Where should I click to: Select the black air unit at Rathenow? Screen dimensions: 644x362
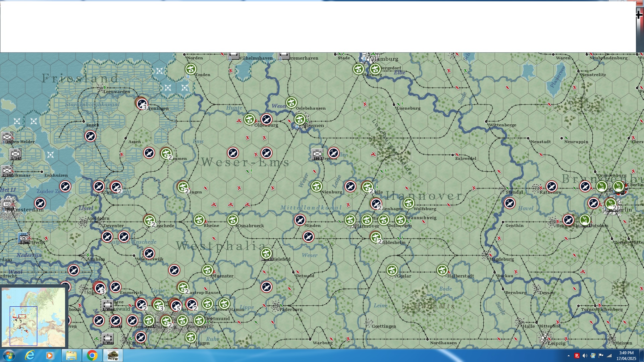click(x=551, y=186)
